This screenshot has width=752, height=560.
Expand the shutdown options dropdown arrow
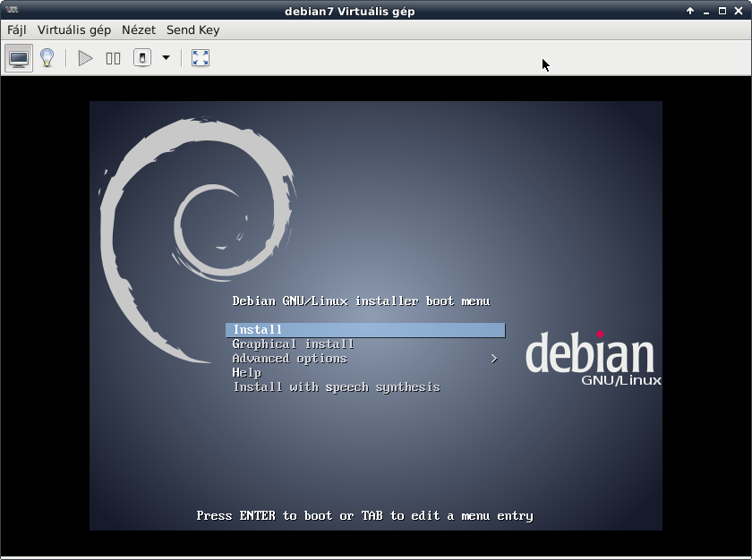click(166, 58)
